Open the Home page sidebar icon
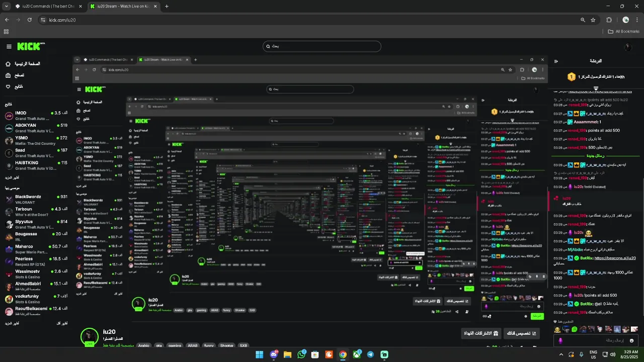The image size is (644, 362). 8,64
